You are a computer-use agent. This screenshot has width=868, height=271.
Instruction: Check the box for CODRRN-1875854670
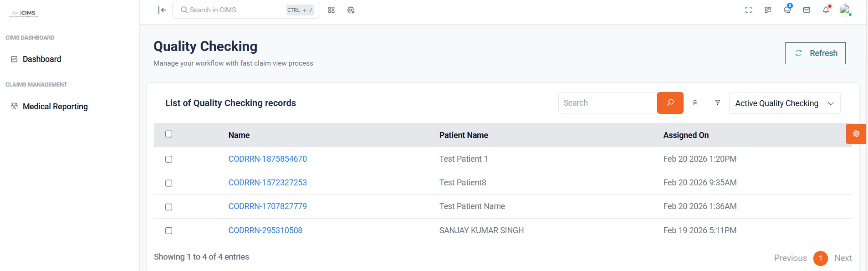pos(169,159)
